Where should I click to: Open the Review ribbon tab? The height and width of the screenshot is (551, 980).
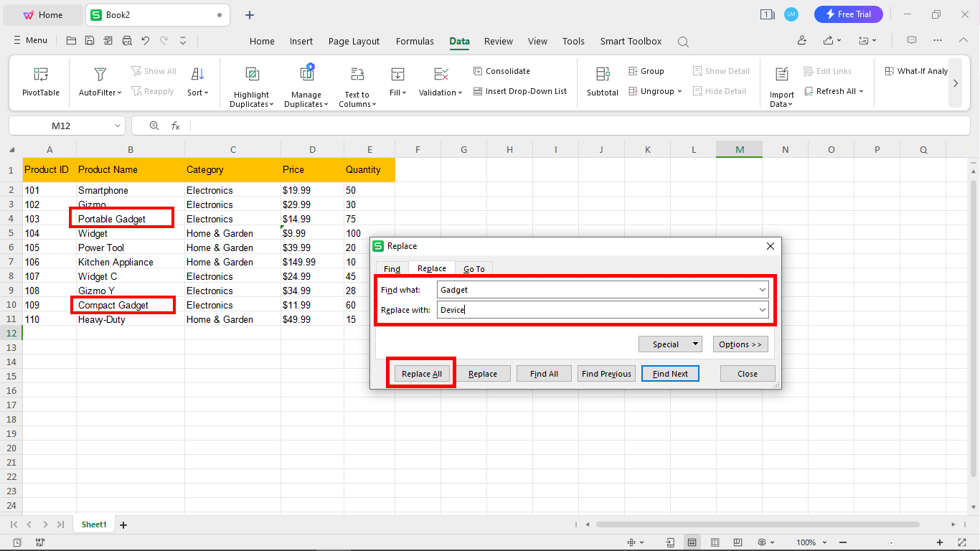498,41
